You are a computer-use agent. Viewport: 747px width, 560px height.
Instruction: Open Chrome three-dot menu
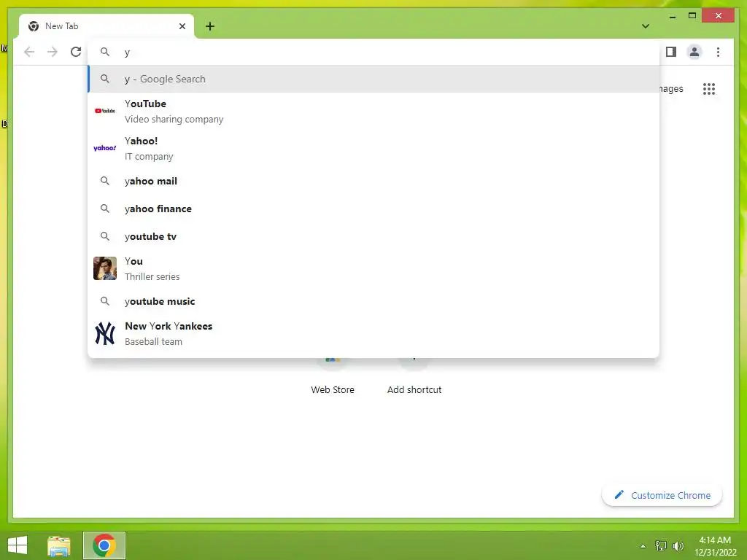[718, 52]
